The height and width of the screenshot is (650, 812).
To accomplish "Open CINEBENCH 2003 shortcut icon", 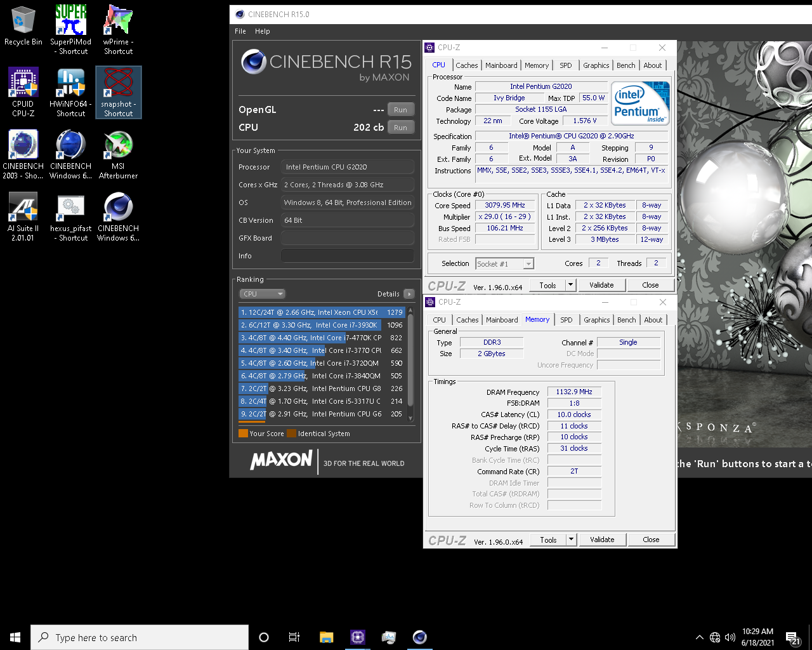I will click(23, 154).
